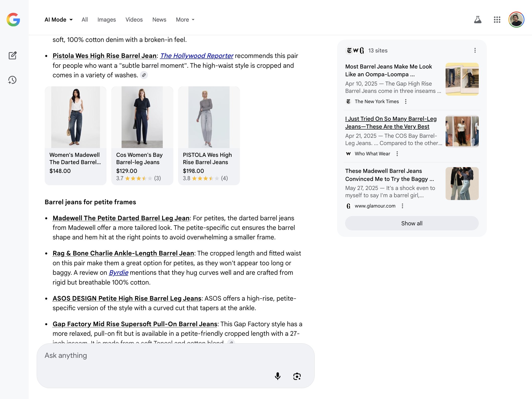Select Cos Women's Bay Barrel-leg Jeans card
Image resolution: width=532 pixels, height=399 pixels.
pos(142,136)
